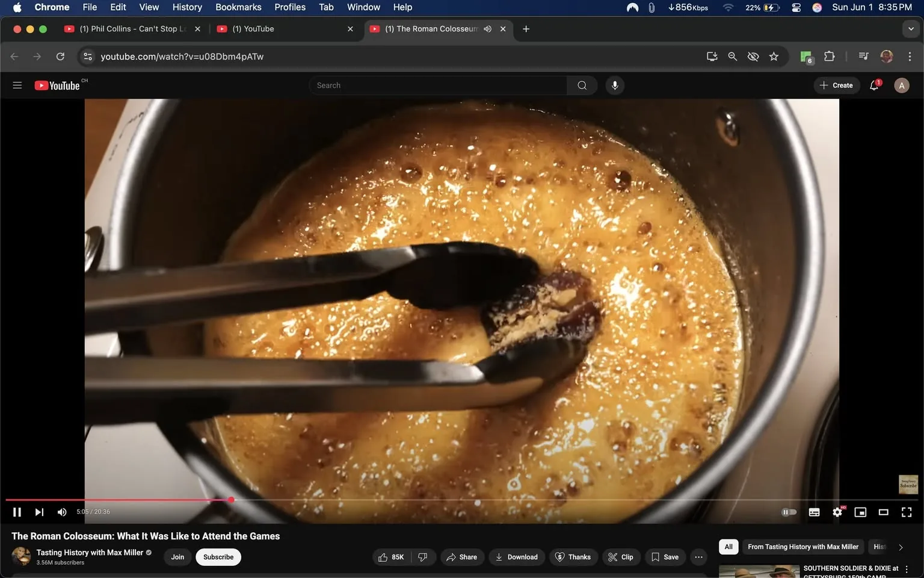
Task: Open the tab search chevron
Action: click(x=910, y=28)
